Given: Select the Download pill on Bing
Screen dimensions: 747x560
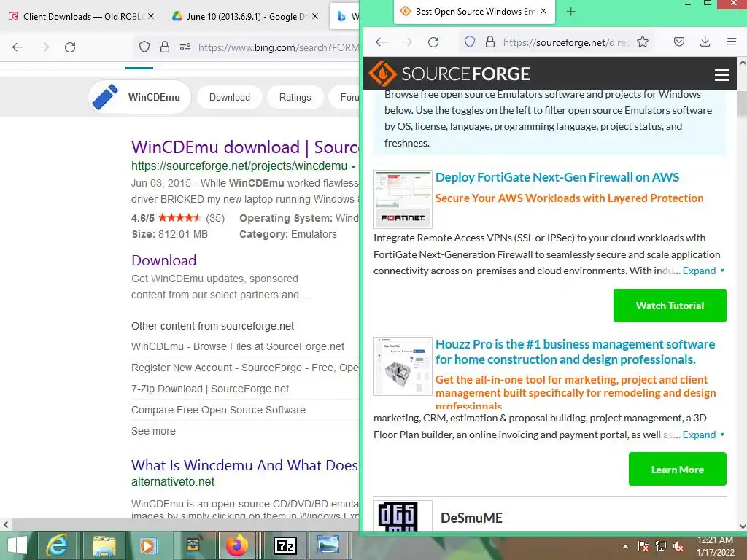Looking at the screenshot, I should tap(230, 97).
